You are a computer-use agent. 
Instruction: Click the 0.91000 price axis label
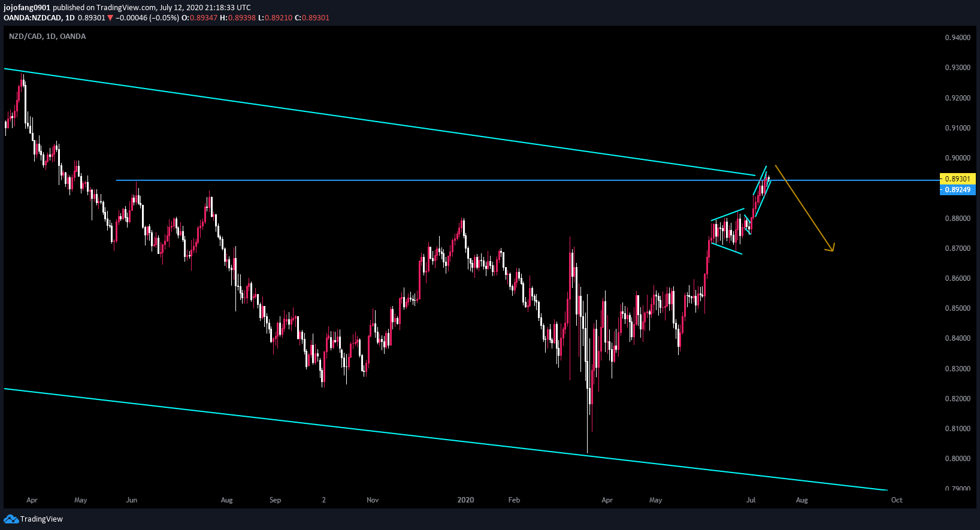[957, 128]
